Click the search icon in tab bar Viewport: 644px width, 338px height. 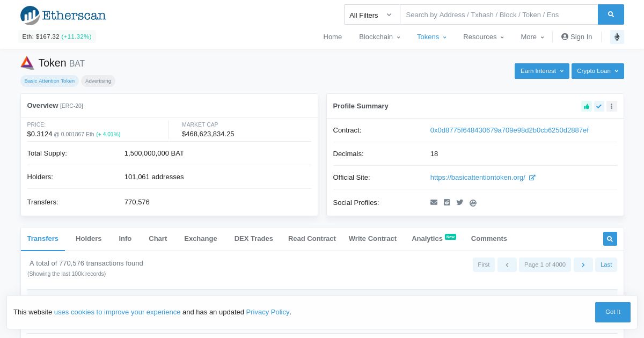pos(610,239)
